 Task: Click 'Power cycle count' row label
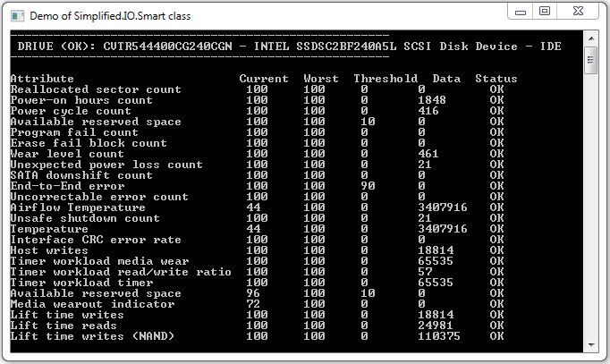[x=71, y=111]
